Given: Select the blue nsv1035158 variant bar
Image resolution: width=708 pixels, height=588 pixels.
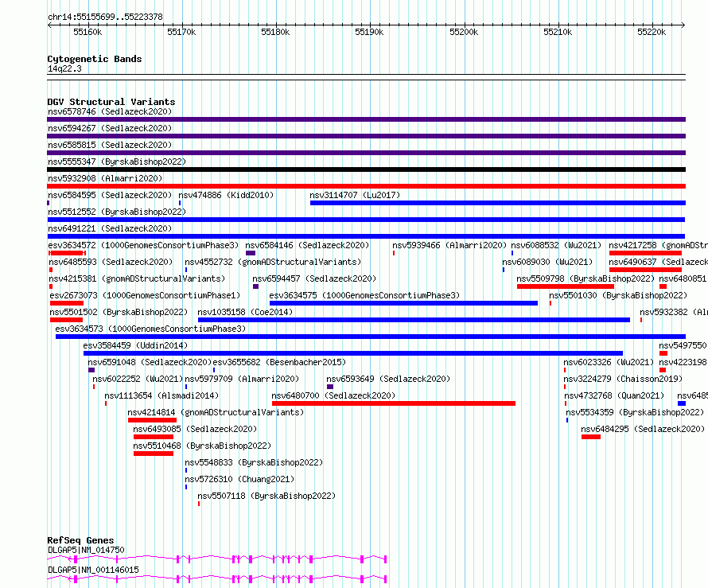Looking at the screenshot, I should click(x=414, y=320).
